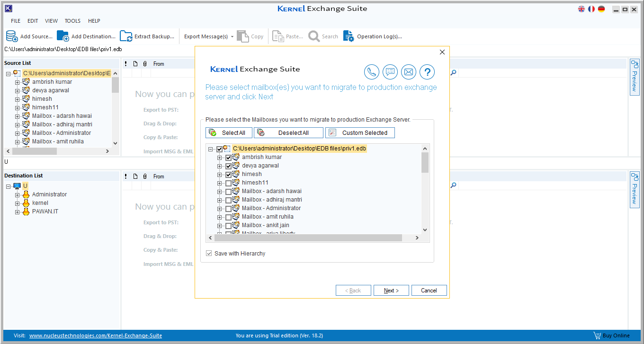The width and height of the screenshot is (644, 344).
Task: Select ambrish kumar in Source List tree
Action: pos(52,82)
